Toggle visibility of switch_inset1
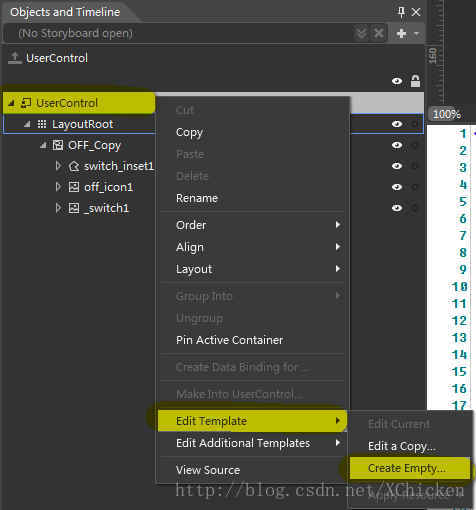Image resolution: width=476 pixels, height=510 pixels. click(397, 166)
